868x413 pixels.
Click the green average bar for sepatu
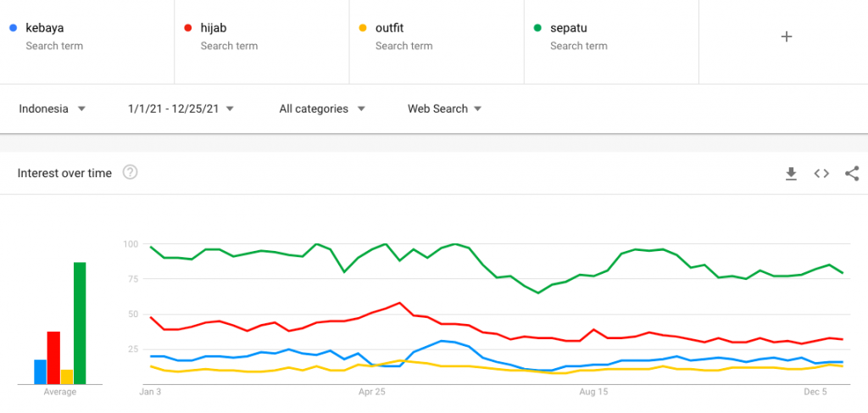click(80, 323)
